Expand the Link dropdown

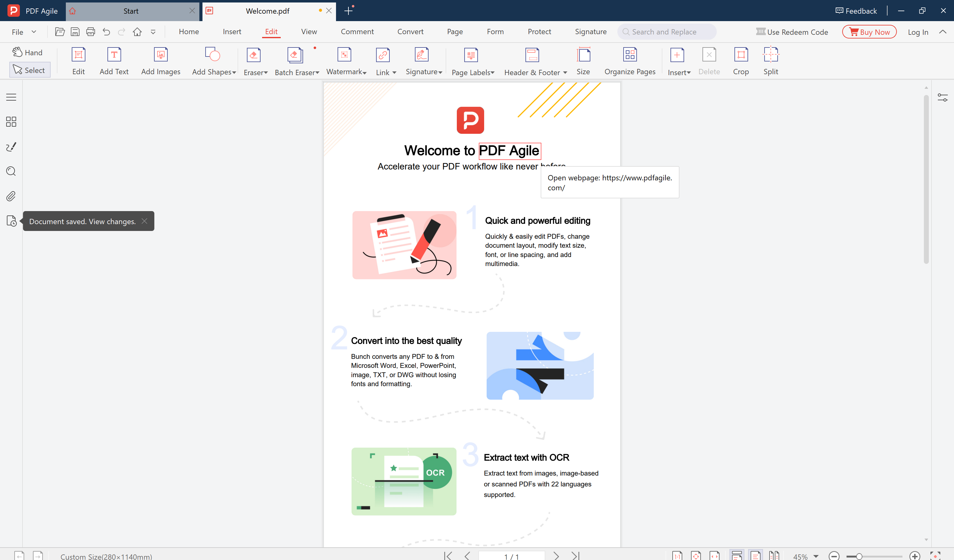[394, 72]
